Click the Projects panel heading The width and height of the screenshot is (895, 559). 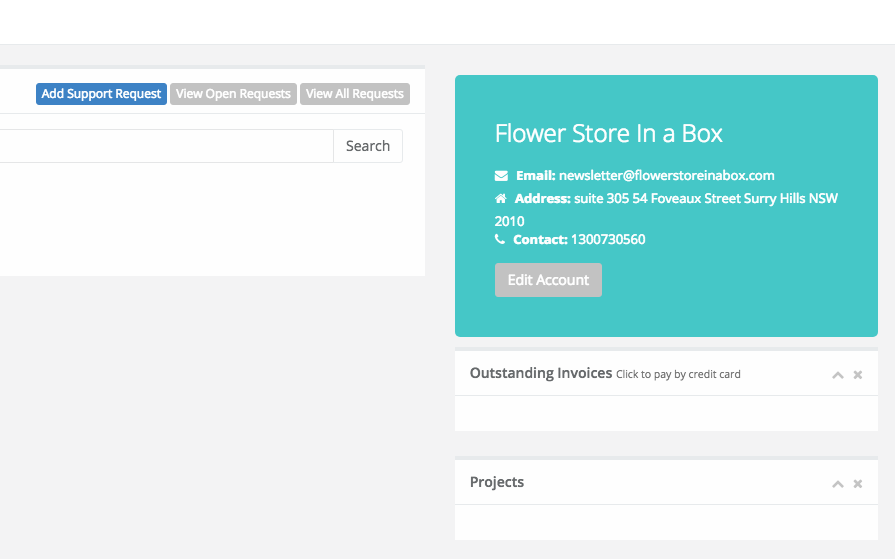(497, 482)
